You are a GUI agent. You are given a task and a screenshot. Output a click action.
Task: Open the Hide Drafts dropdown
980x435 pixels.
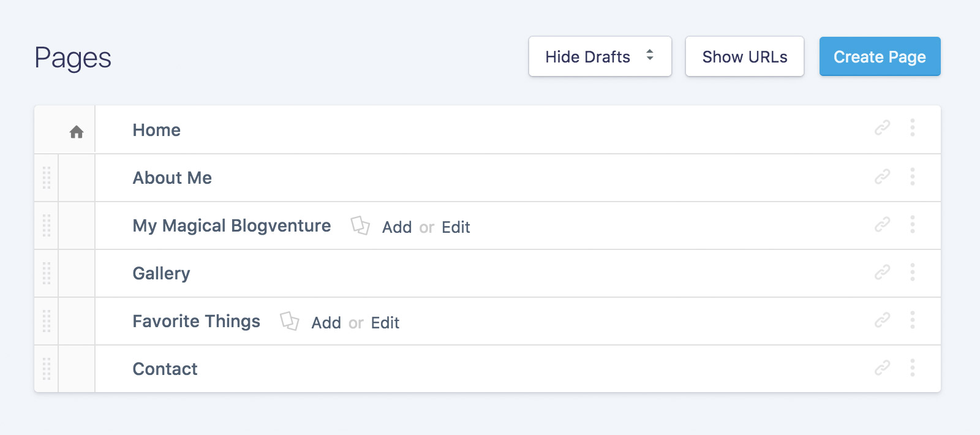pyautogui.click(x=600, y=56)
